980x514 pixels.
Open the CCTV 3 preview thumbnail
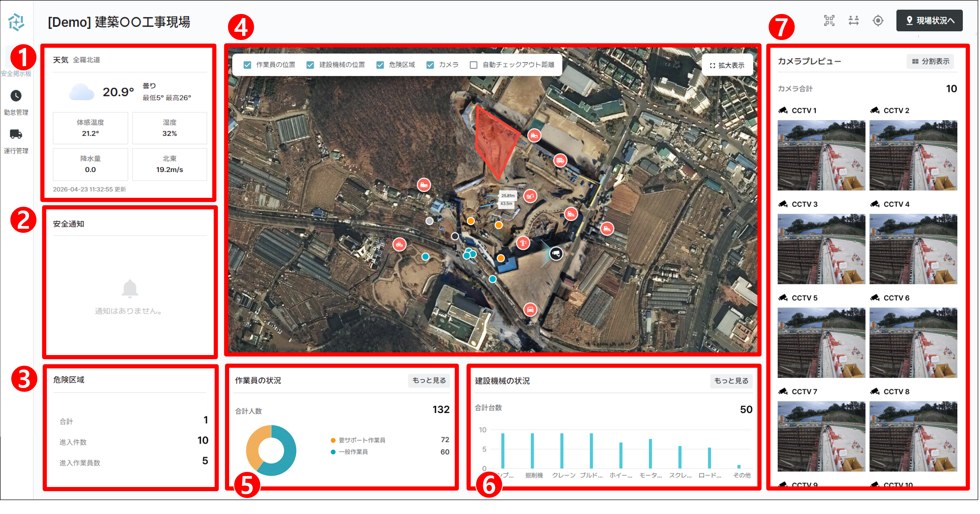(x=821, y=249)
